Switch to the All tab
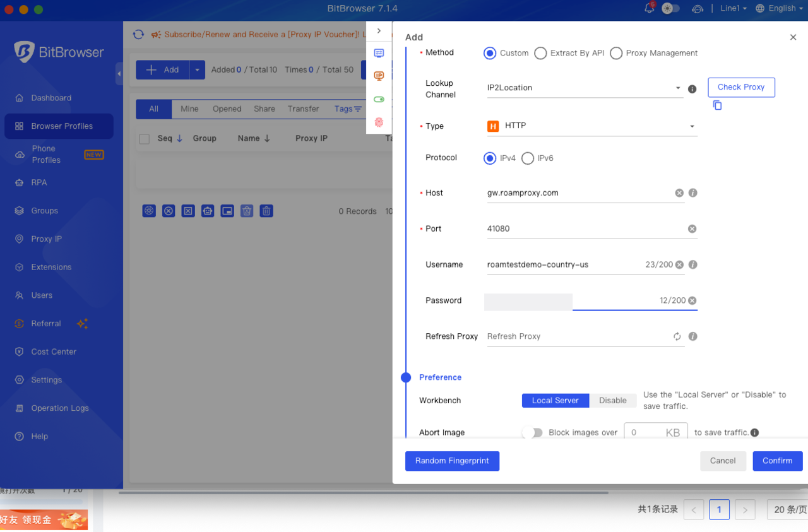The width and height of the screenshot is (808, 532). click(x=153, y=109)
